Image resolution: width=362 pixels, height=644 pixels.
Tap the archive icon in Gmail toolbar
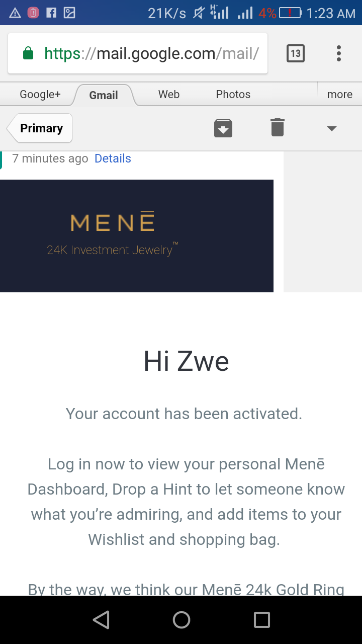coord(223,128)
